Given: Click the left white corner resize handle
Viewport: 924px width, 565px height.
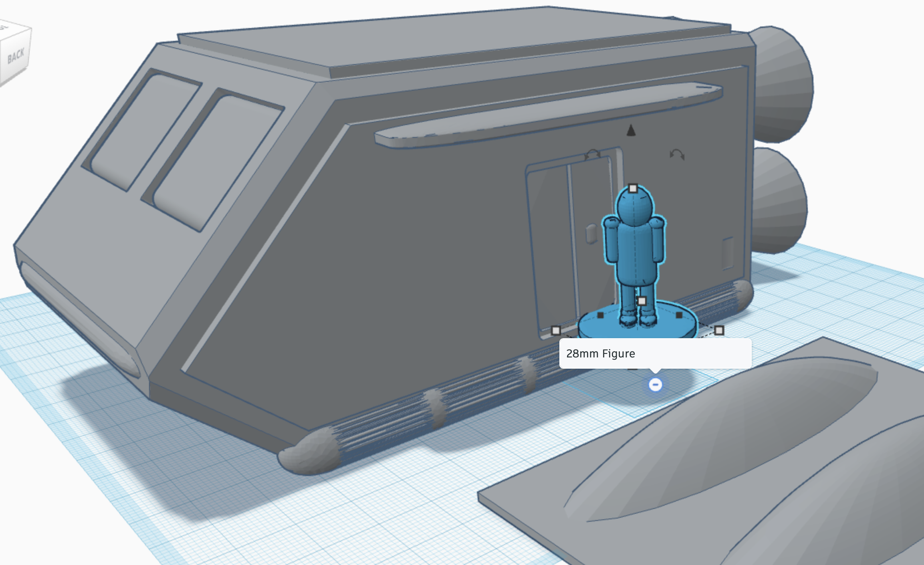Looking at the screenshot, I should tap(556, 331).
